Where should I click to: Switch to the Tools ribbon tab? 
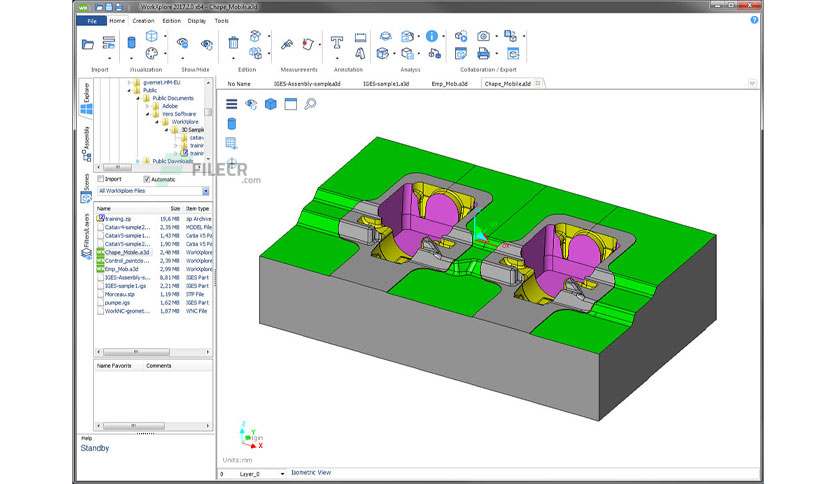tap(222, 21)
